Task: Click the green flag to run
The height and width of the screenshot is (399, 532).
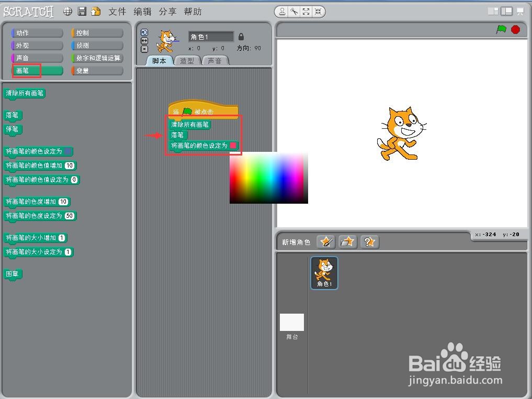Action: (x=501, y=30)
